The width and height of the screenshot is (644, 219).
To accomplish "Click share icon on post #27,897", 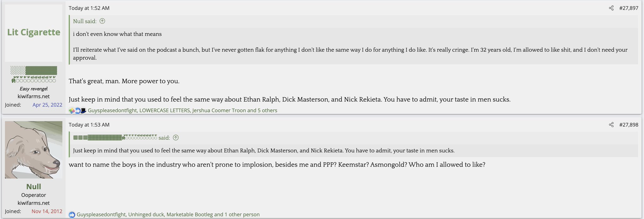I will click(x=611, y=8).
